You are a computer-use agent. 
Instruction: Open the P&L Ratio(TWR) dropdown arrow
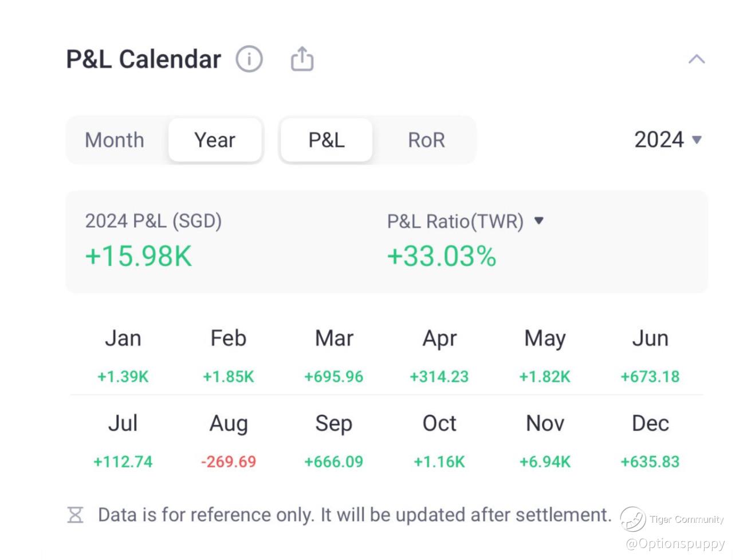(538, 220)
